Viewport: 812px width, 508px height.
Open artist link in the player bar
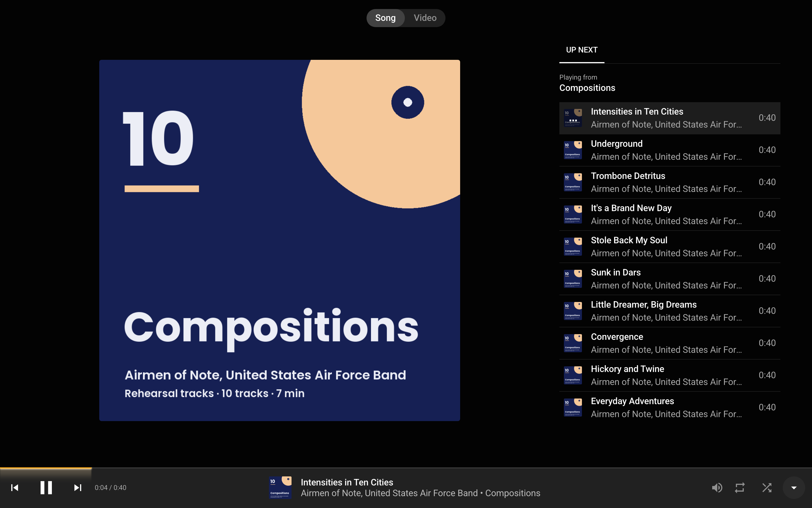pyautogui.click(x=389, y=493)
